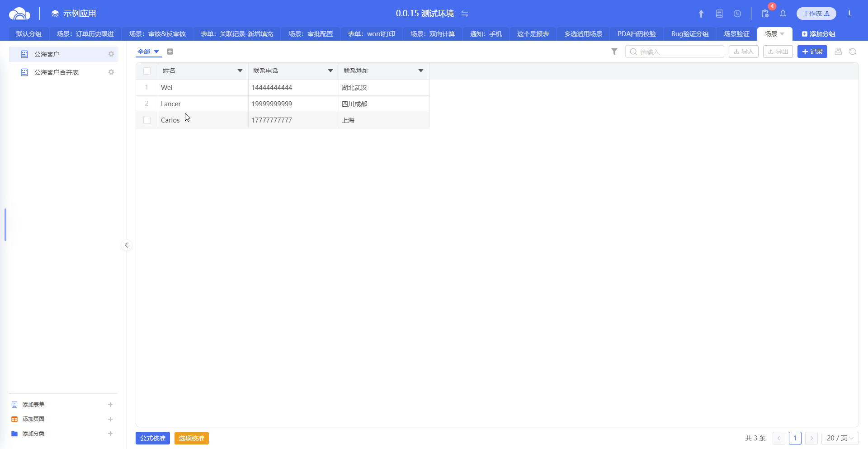
Task: Click the refresh icon in the toolbar
Action: (x=852, y=52)
